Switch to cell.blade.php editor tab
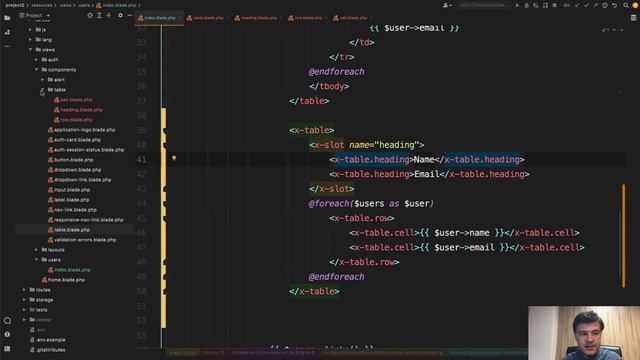Image resolution: width=640 pixels, height=360 pixels. coord(352,18)
